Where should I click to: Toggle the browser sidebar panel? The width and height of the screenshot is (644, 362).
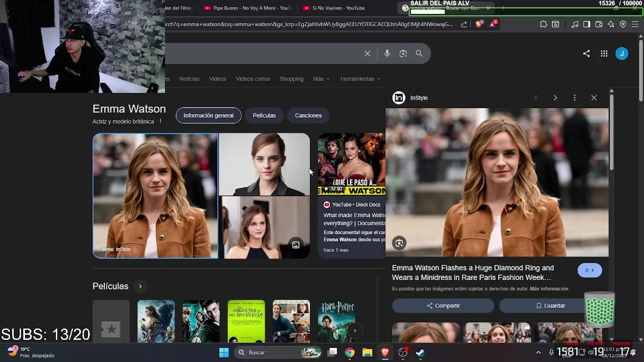[587, 24]
